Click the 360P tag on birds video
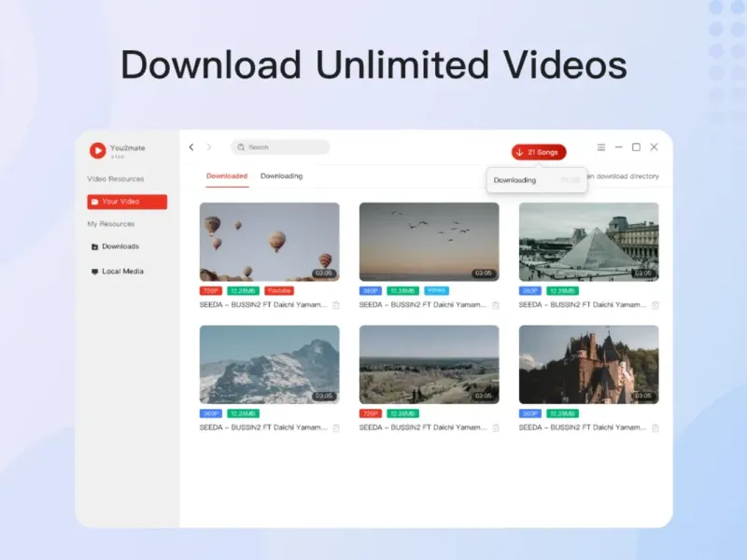 (x=370, y=291)
